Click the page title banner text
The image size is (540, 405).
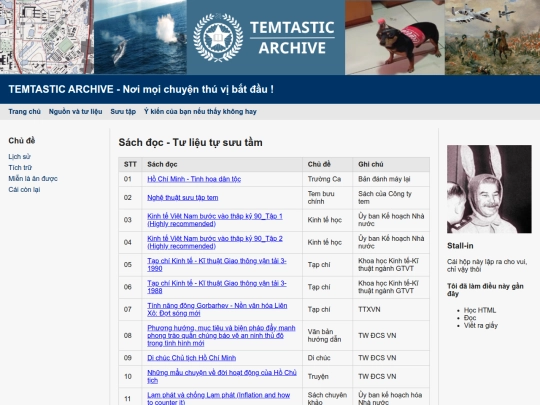[141, 90]
